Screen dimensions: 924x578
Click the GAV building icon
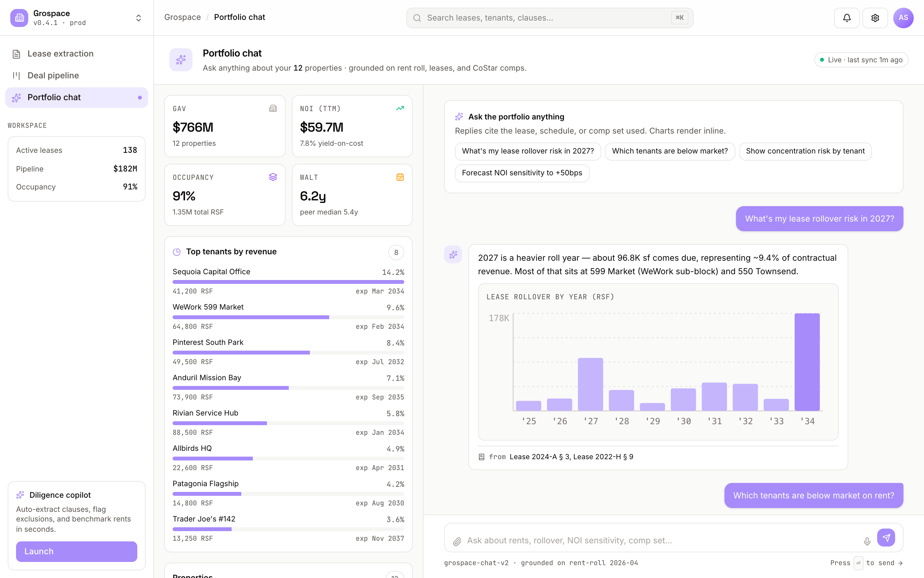(x=273, y=109)
